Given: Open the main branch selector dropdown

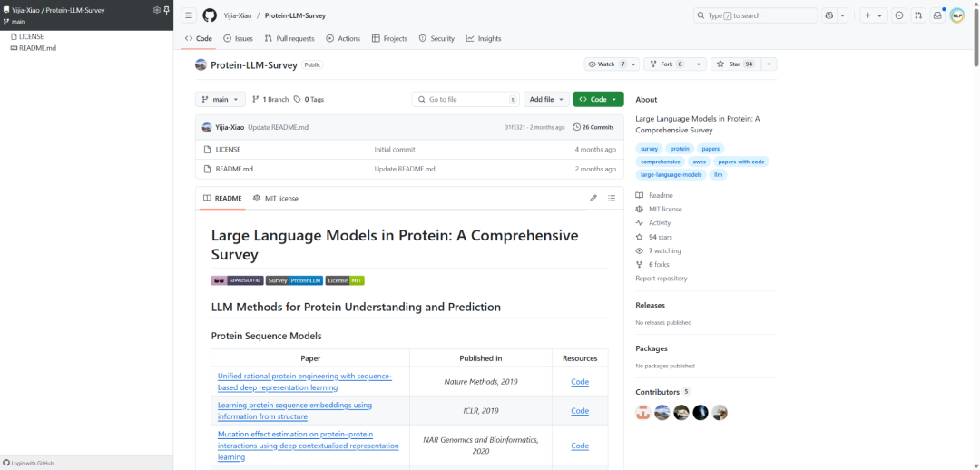Looking at the screenshot, I should pos(220,100).
